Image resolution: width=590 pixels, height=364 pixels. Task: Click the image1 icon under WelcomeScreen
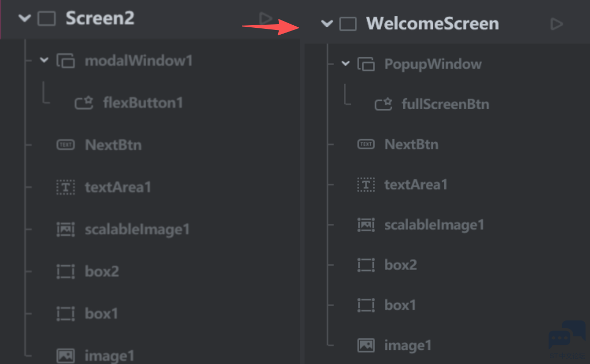pyautogui.click(x=366, y=345)
